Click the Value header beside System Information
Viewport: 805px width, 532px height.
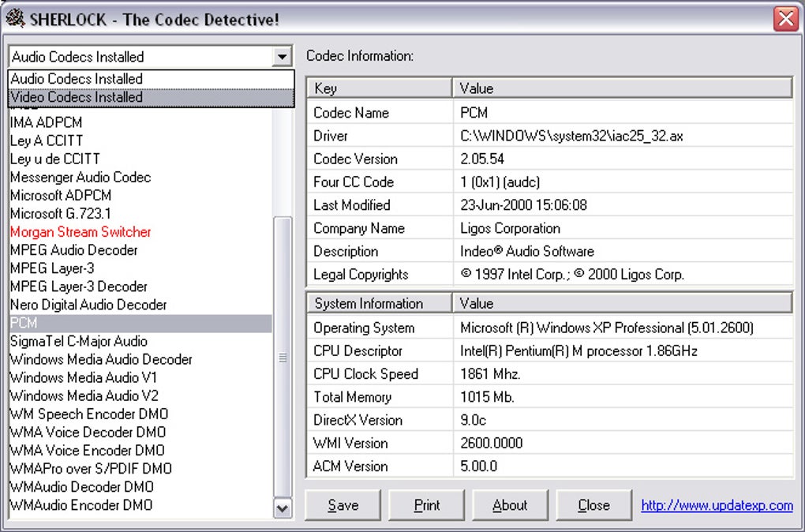click(x=623, y=303)
